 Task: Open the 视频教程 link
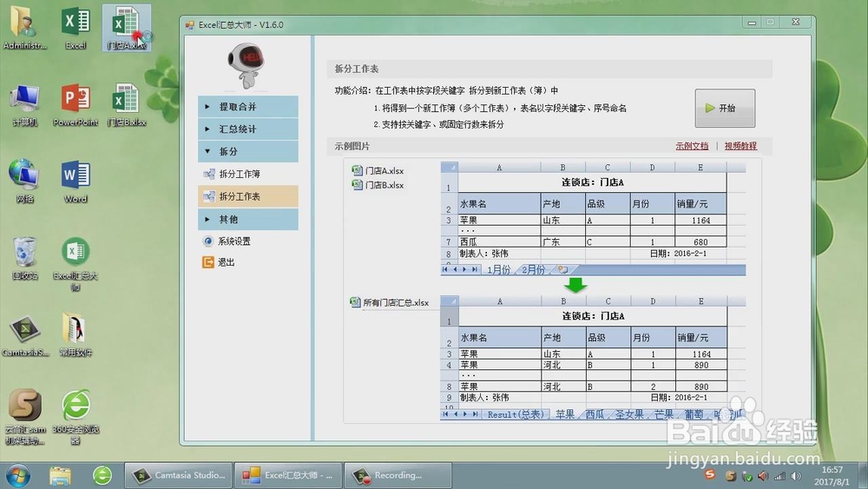tap(740, 146)
